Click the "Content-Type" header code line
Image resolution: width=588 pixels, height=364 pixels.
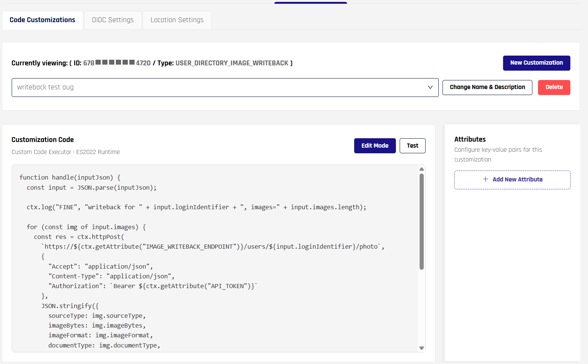click(x=112, y=276)
